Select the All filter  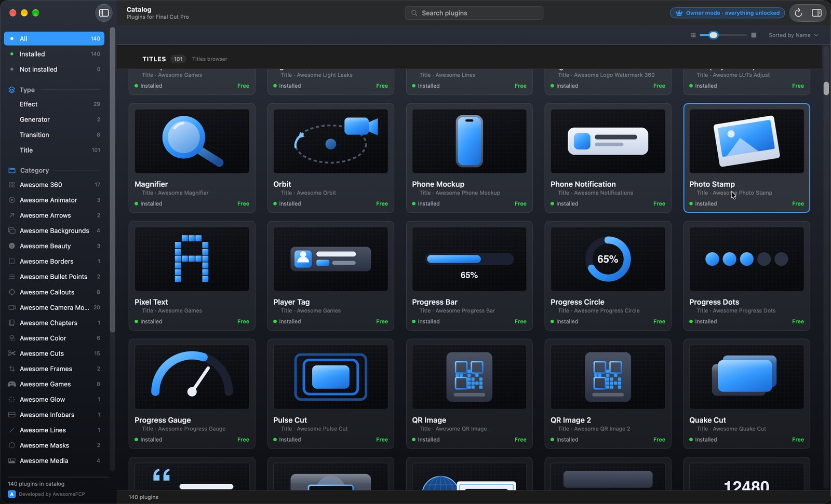(54, 38)
